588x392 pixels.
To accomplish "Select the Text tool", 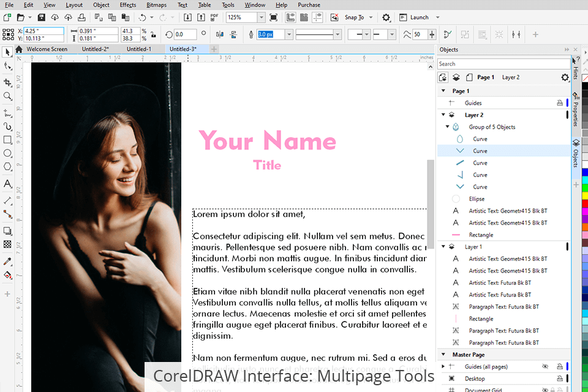I will tap(8, 184).
